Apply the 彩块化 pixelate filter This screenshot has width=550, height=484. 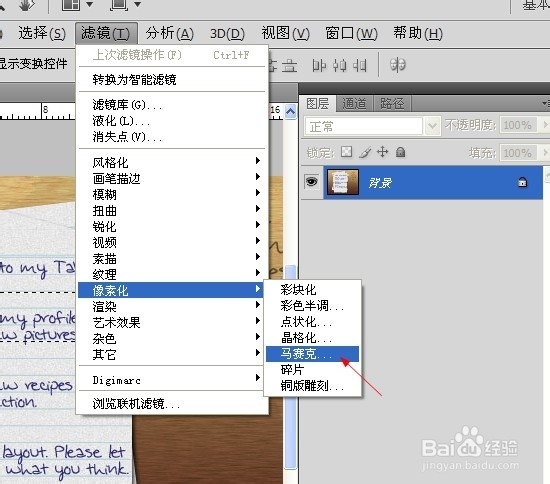[x=312, y=290]
